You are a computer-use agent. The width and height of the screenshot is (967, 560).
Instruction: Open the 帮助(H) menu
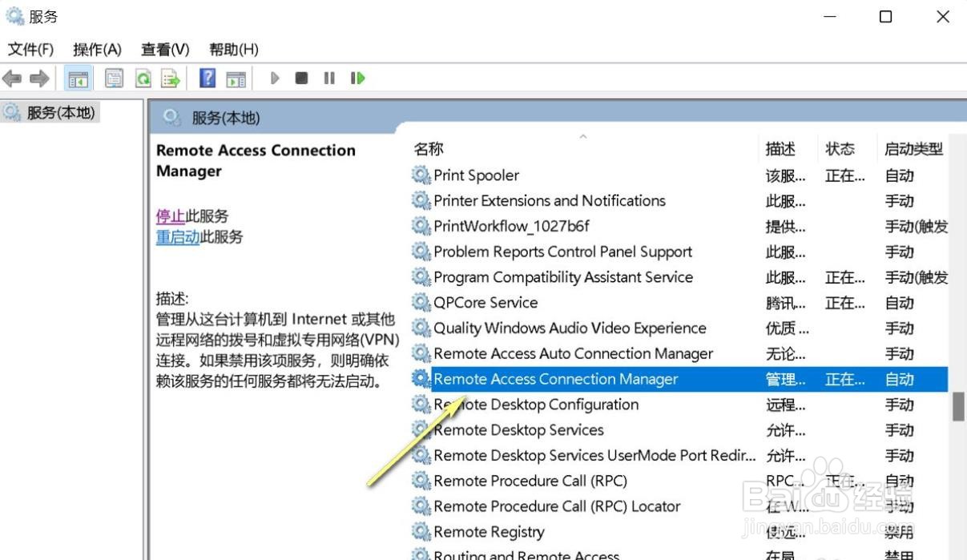pos(234,50)
